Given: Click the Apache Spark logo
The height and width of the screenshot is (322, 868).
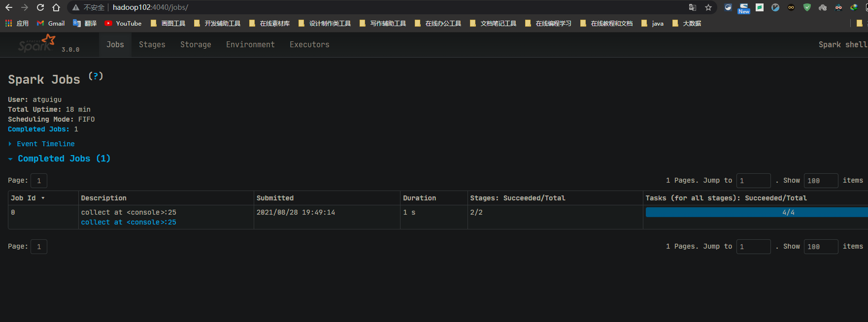Looking at the screenshot, I should tap(37, 43).
